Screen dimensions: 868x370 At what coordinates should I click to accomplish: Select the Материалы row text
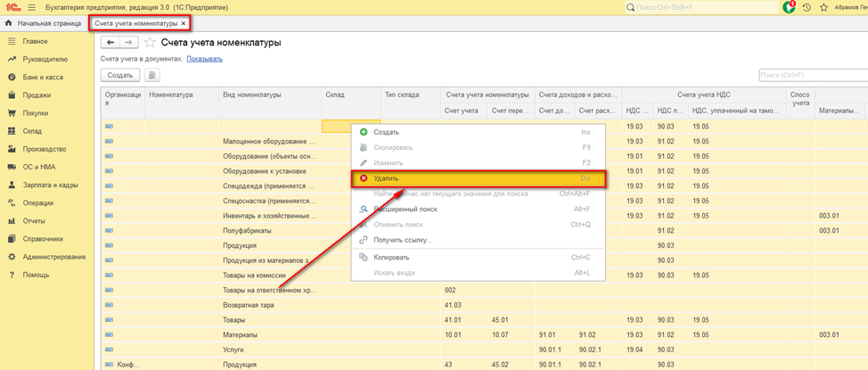point(241,335)
